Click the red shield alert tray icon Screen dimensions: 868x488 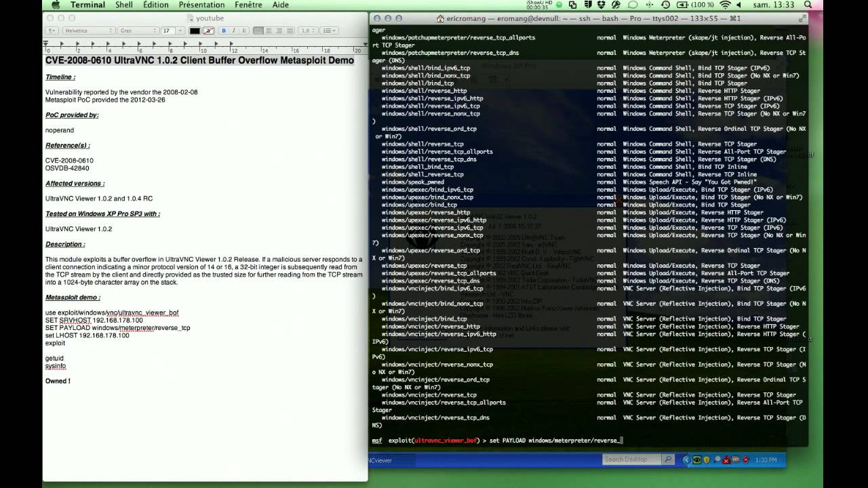click(x=745, y=460)
